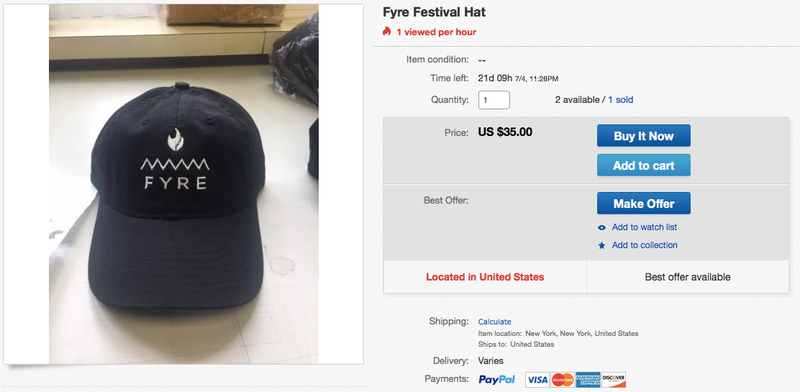
Task: Click the Located in United States box
Action: 485,277
